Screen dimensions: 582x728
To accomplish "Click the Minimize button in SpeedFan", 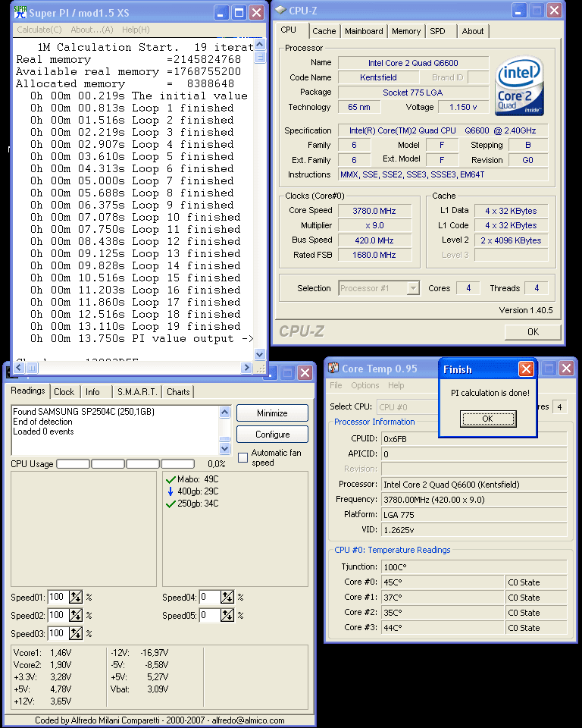I will [272, 413].
